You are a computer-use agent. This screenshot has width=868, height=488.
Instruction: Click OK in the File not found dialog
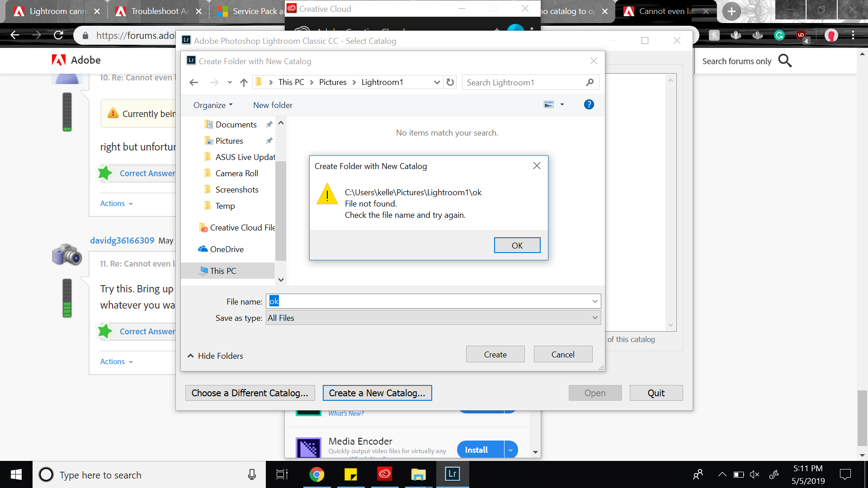click(517, 245)
